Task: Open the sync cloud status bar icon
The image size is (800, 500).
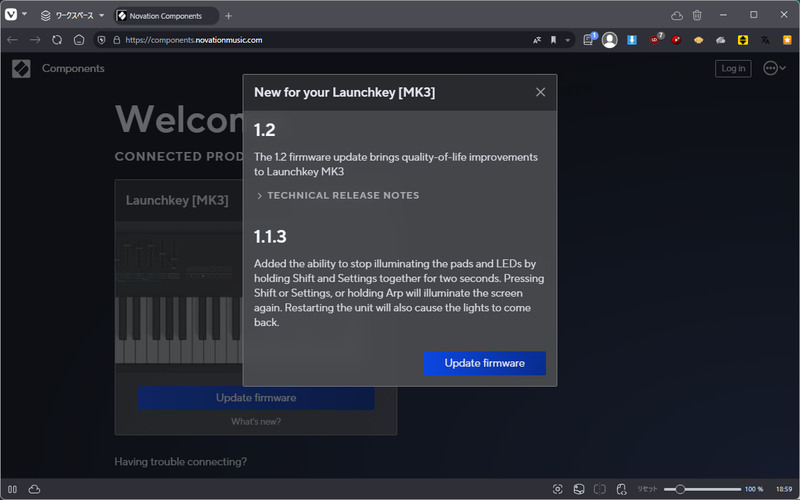Action: [x=34, y=489]
